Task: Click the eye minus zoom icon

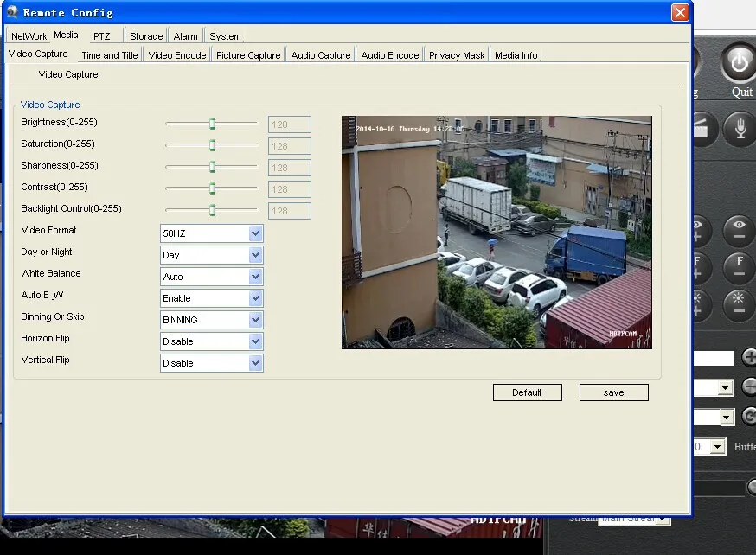Action: [x=740, y=230]
